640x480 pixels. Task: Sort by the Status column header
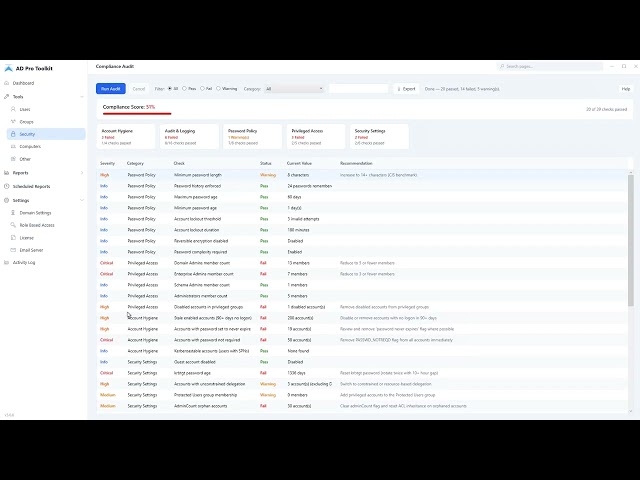(266, 163)
